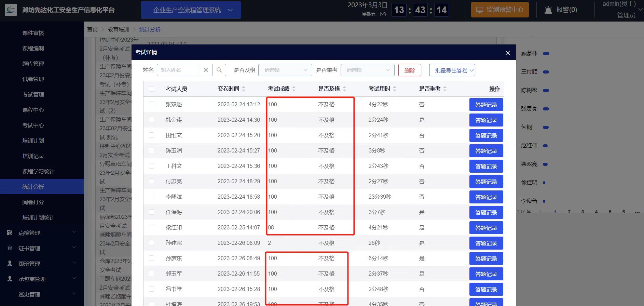The image size is (644, 306).
Task: Open the 是否及格 filter dropdown
Action: [x=285, y=70]
